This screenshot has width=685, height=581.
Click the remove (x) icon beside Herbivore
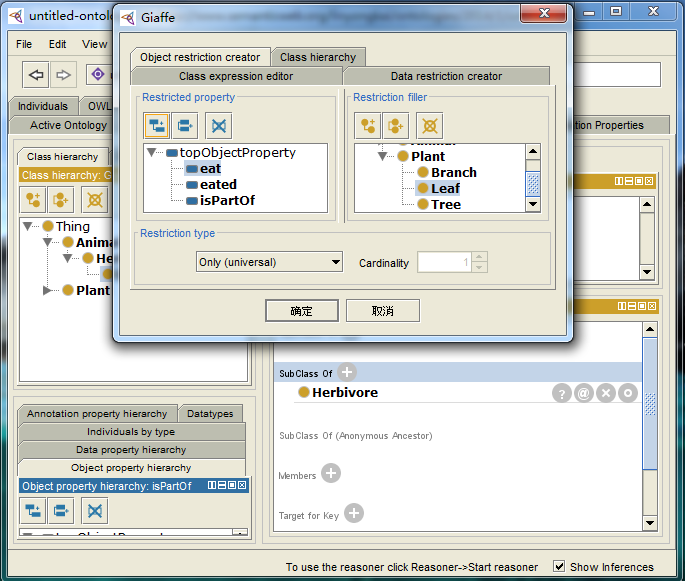605,393
